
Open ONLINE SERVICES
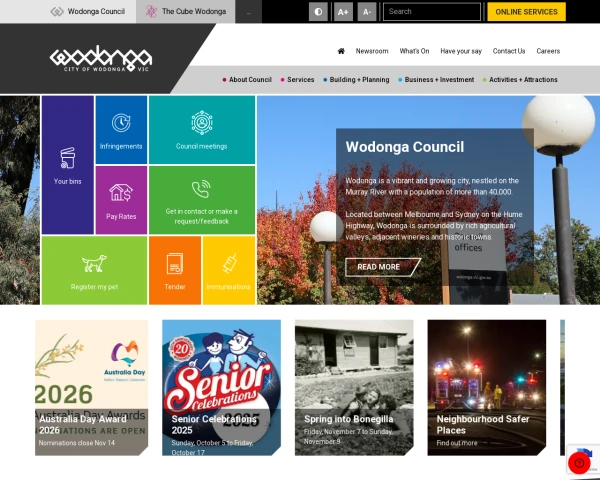[x=527, y=12]
